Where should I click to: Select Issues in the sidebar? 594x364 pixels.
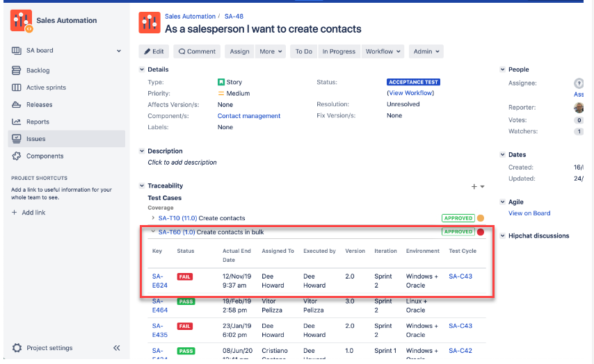pos(36,139)
